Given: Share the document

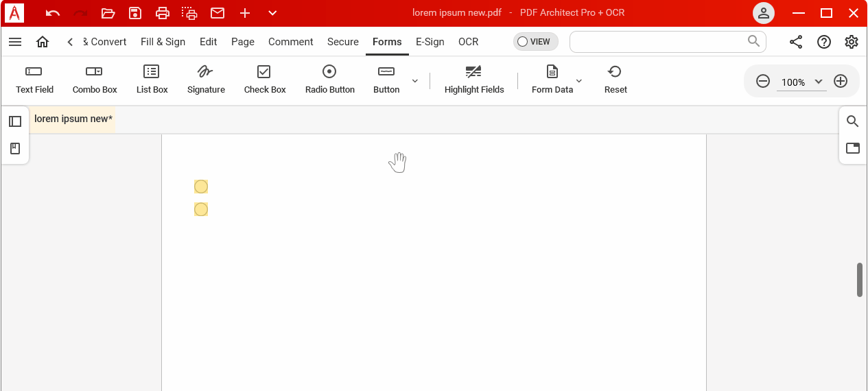Looking at the screenshot, I should 796,42.
